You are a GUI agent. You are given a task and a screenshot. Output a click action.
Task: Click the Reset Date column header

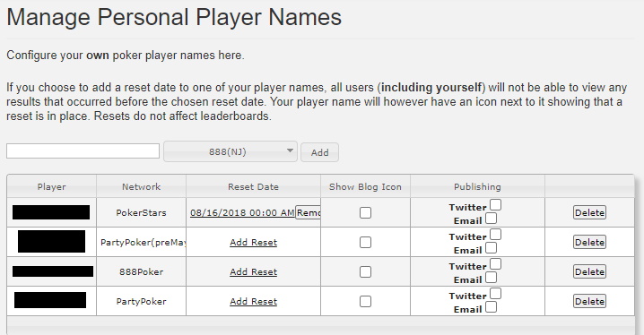(x=254, y=186)
